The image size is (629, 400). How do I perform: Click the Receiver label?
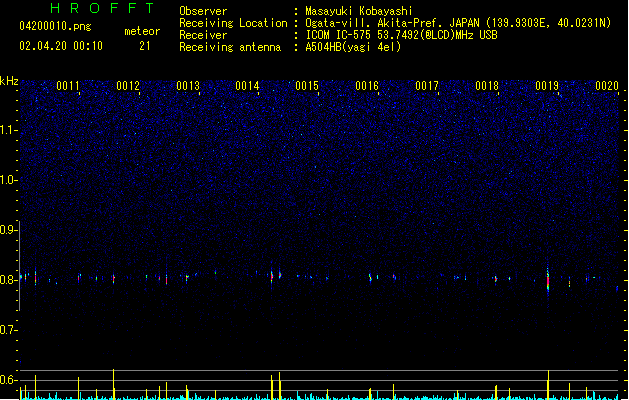[x=203, y=35]
